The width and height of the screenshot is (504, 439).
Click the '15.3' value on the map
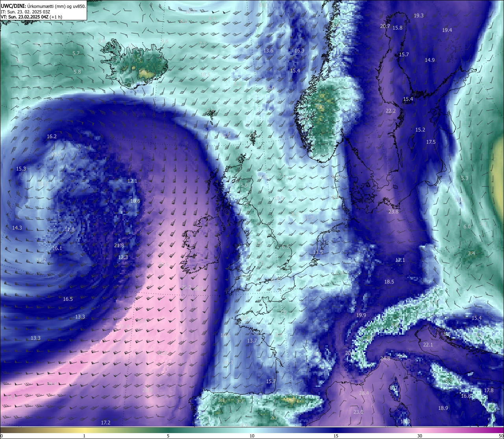[x=21, y=169]
